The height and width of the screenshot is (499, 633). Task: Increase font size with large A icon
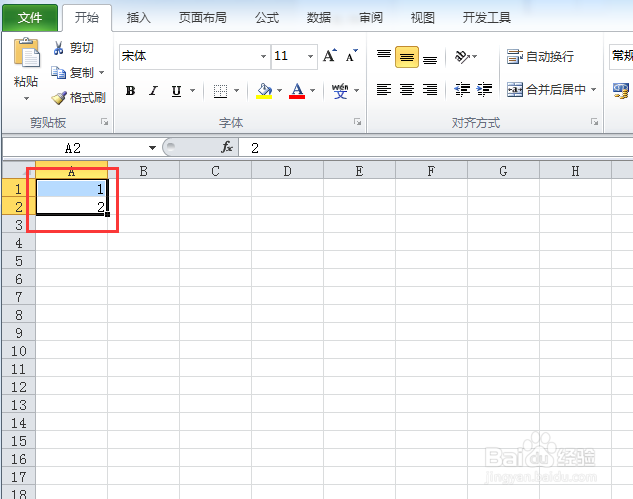[x=329, y=56]
